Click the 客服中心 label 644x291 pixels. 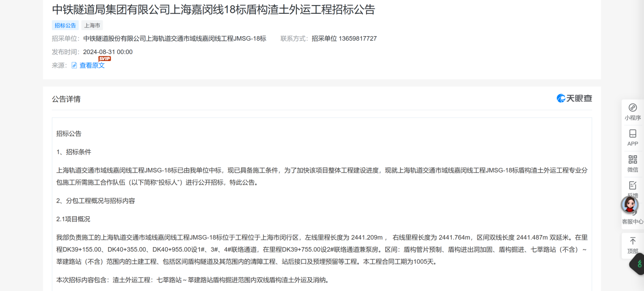(633, 222)
